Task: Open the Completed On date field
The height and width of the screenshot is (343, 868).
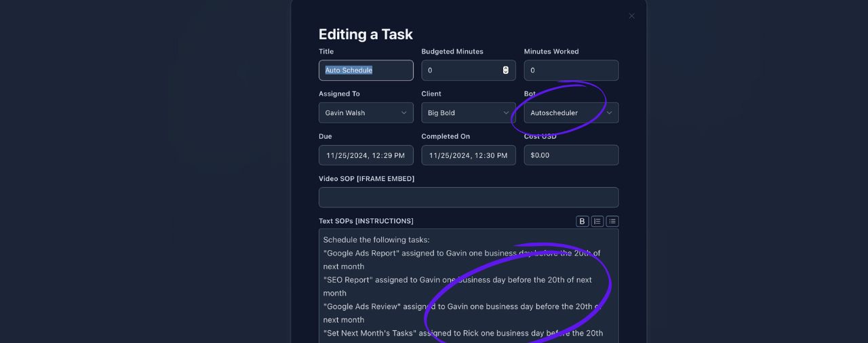Action: point(469,155)
